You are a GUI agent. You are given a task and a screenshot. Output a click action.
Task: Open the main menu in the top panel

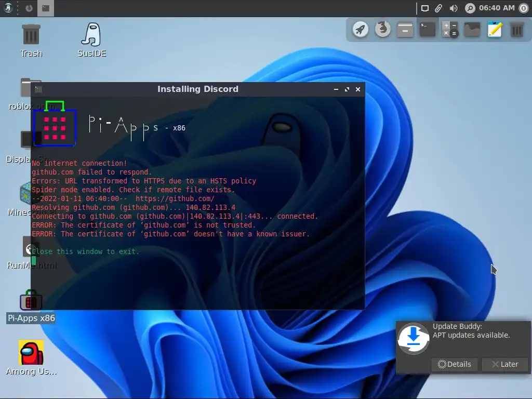(x=8, y=8)
